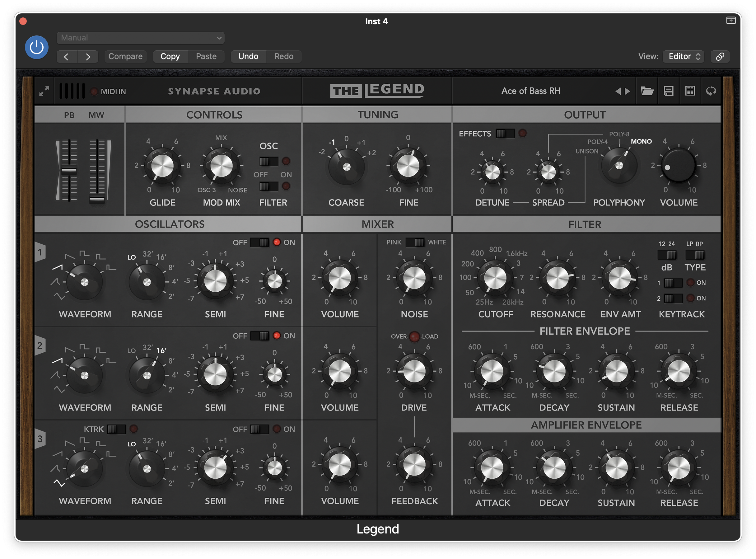Click the MIDI IN indicator light
This screenshot has width=756, height=559.
[94, 92]
